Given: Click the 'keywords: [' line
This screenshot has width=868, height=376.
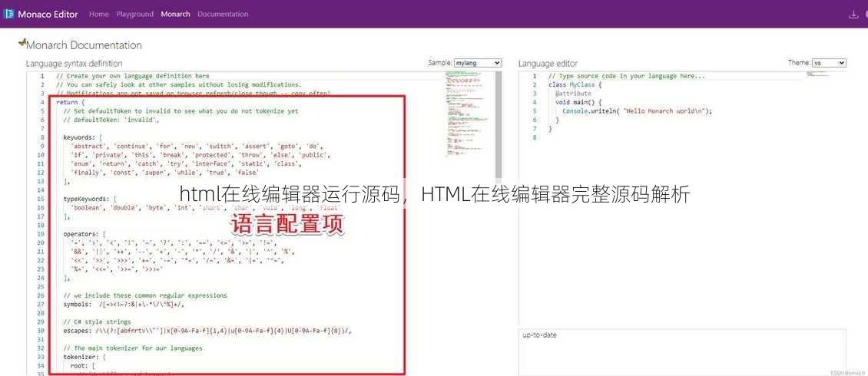Looking at the screenshot, I should (82, 137).
